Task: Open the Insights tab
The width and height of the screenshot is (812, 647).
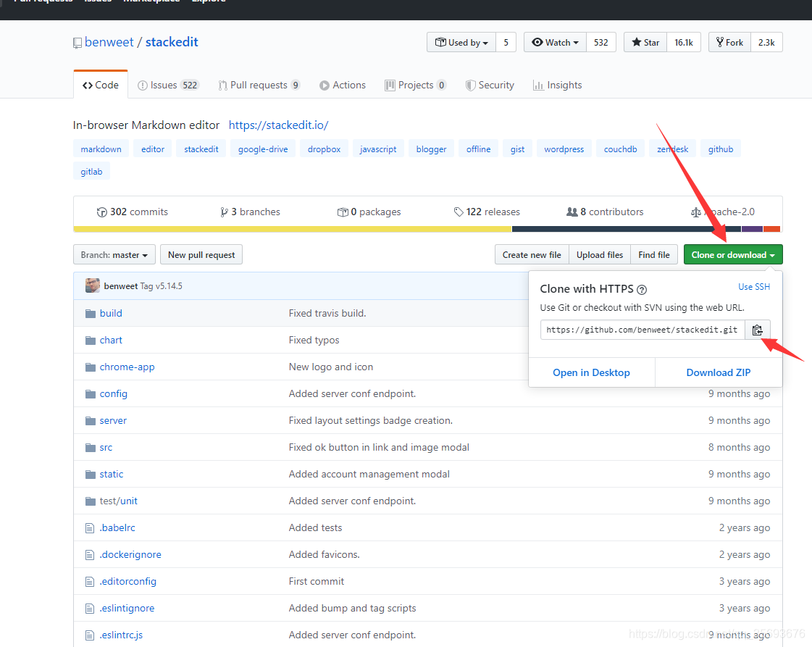Action: pos(557,85)
